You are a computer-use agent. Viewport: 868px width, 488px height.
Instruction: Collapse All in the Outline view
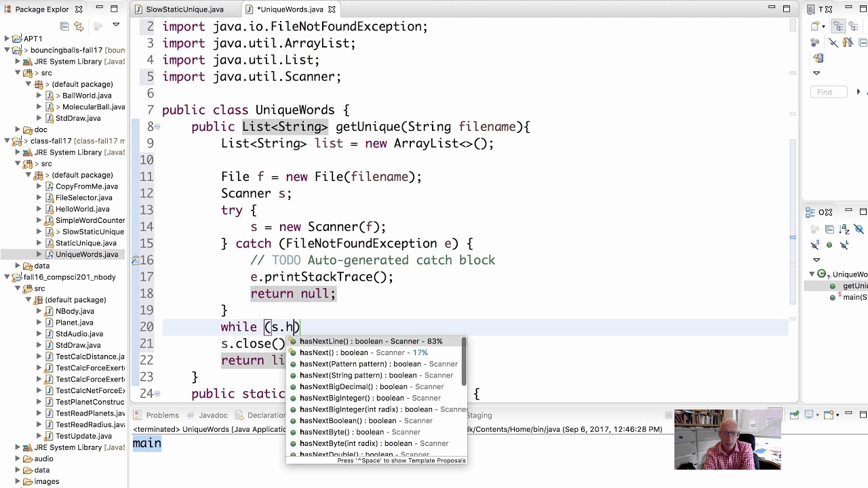point(829,230)
